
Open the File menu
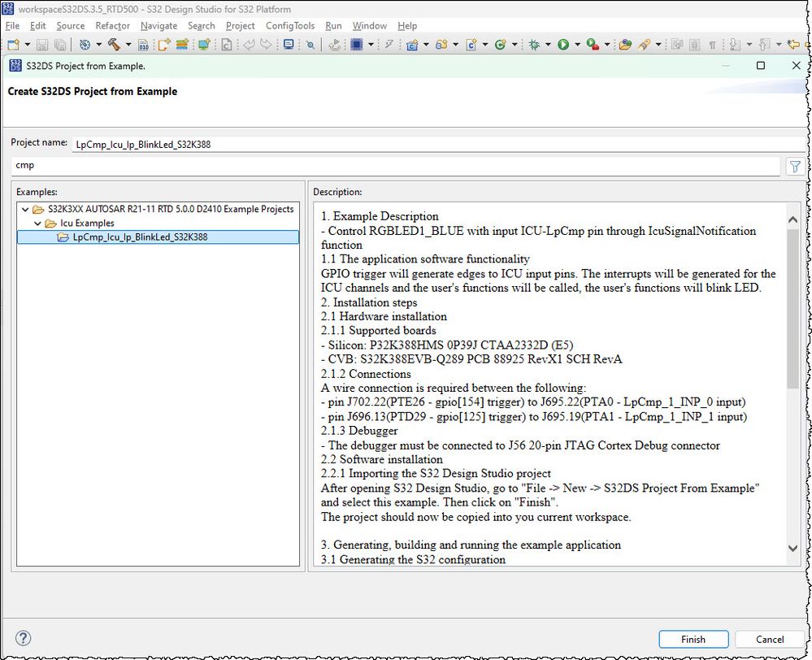coord(12,25)
